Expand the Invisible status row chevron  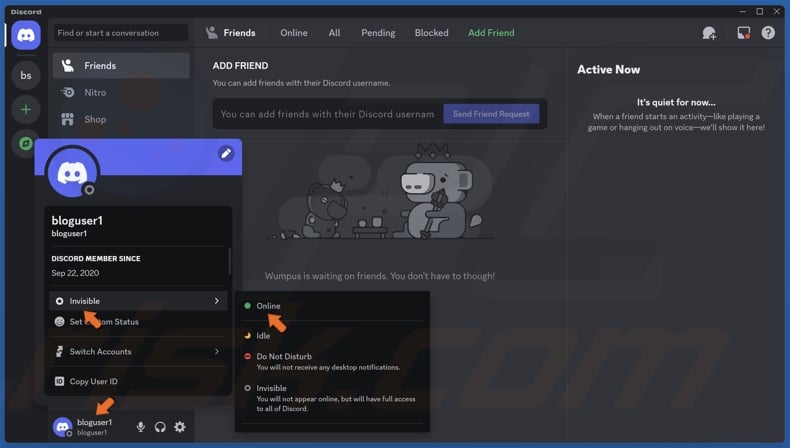click(217, 301)
